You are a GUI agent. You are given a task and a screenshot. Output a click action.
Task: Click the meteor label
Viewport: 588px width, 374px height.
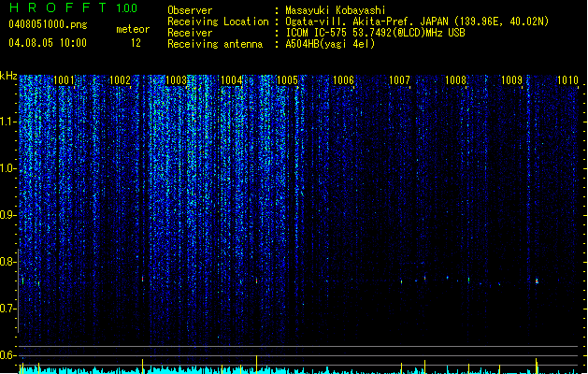133,29
